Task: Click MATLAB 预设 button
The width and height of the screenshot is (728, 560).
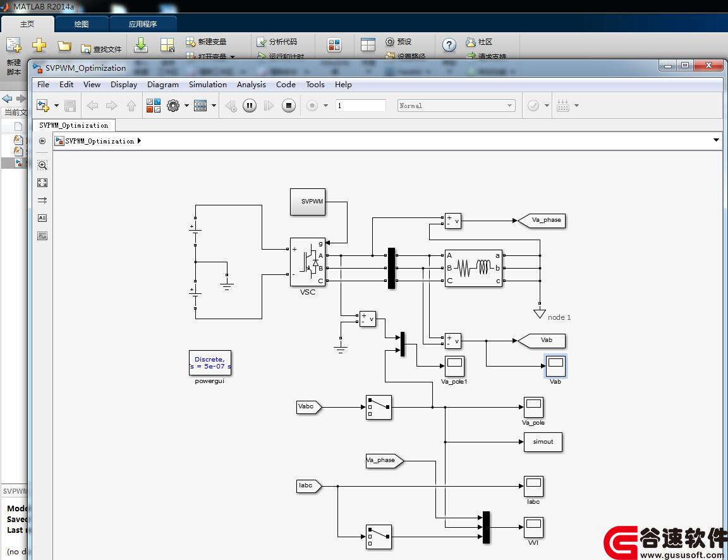Action: [398, 42]
